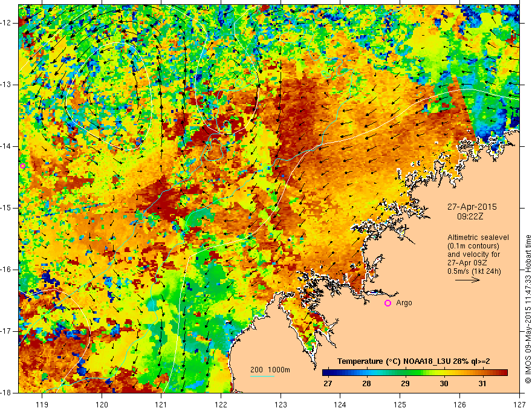Image resolution: width=532 pixels, height=411 pixels.
Task: Click the latitude -12 axis label
Action: pyautogui.click(x=6, y=23)
